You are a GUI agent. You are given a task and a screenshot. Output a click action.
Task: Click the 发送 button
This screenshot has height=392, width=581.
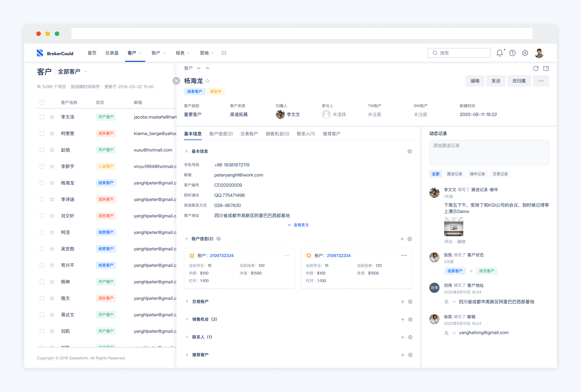click(x=496, y=81)
